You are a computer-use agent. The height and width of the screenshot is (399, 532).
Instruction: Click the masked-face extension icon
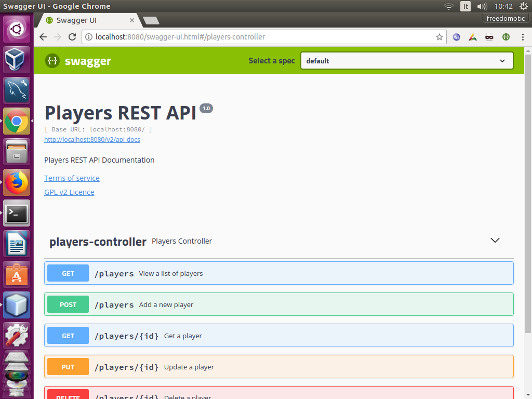coord(489,37)
